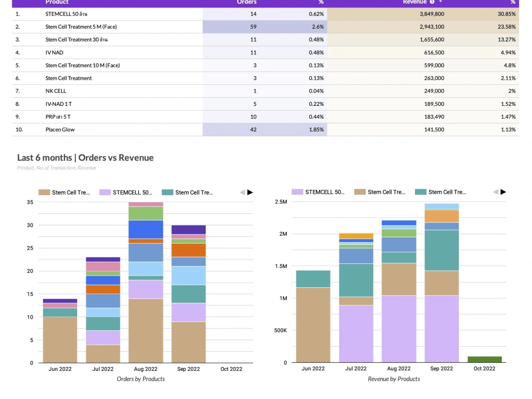Show next legend page in Revenue by Products chart
The height and width of the screenshot is (399, 532).
coord(503,192)
